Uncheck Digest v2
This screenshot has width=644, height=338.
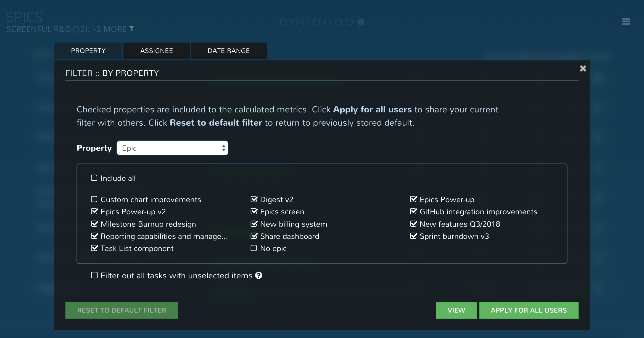point(254,199)
